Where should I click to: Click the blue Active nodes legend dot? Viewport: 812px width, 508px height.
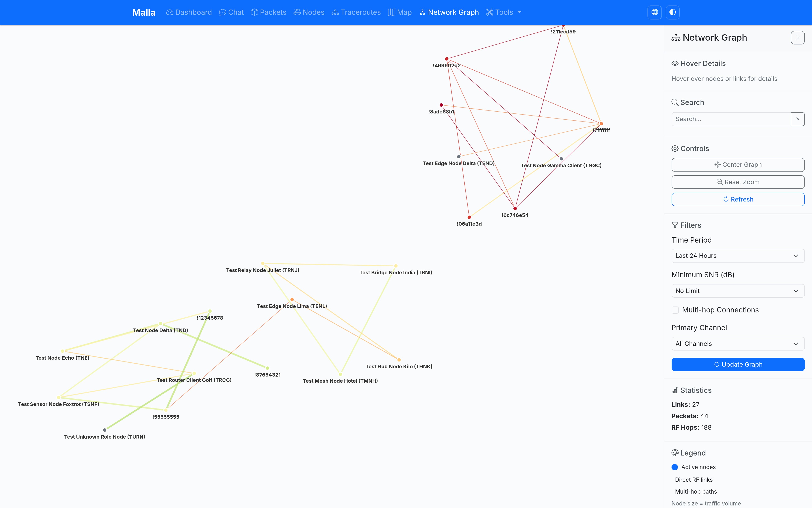click(675, 467)
